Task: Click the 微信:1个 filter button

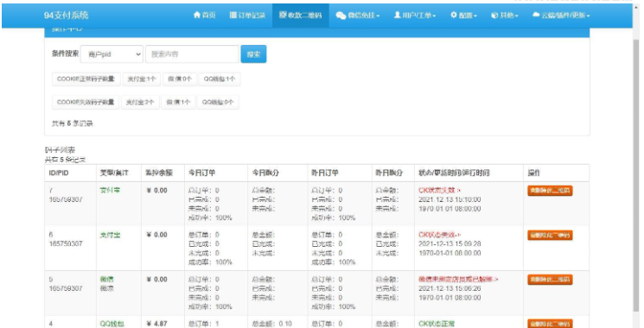Action: tap(178, 102)
